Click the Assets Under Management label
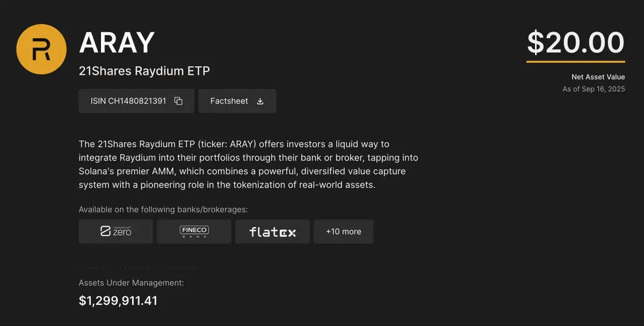 pos(132,283)
